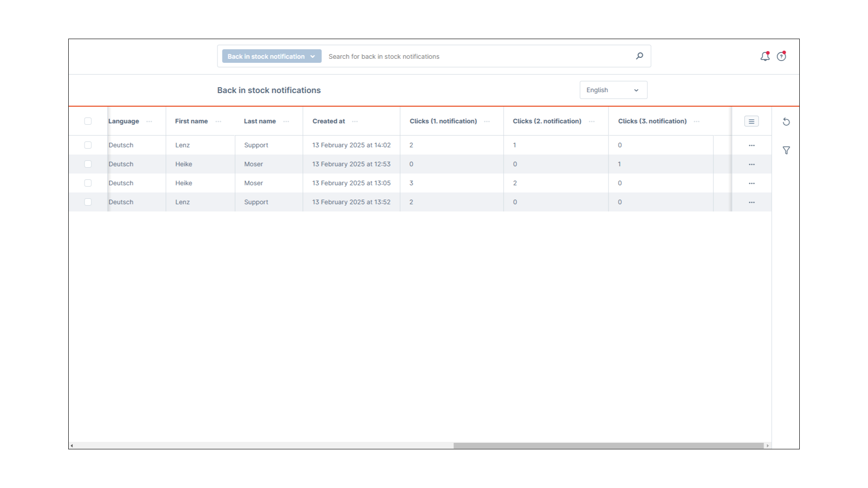Screen dimensions: 868x488
Task: Click Created at column header to sort
Action: 329,121
